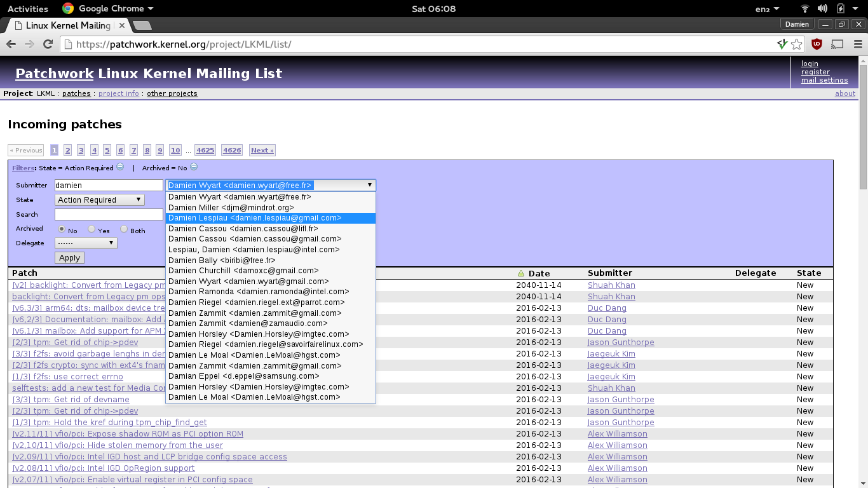Viewport: 868px width, 488px height.
Task: Click the Apply filter button
Action: (x=69, y=257)
